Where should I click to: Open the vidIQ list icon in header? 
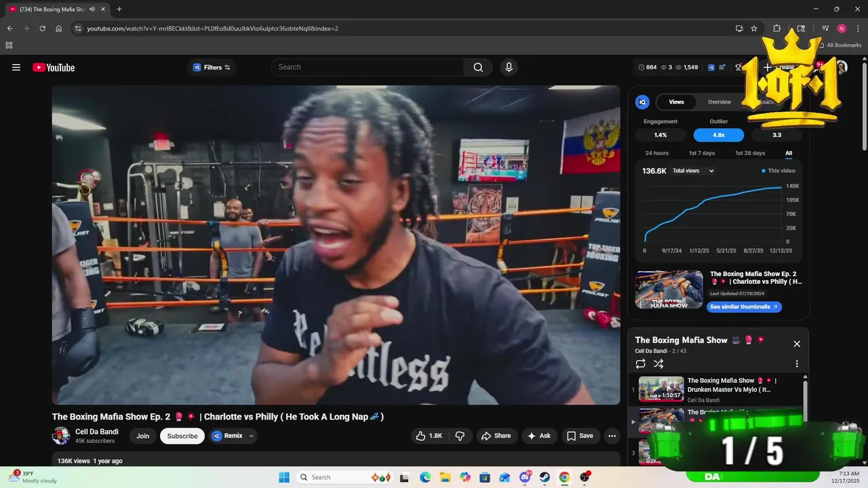(x=722, y=67)
